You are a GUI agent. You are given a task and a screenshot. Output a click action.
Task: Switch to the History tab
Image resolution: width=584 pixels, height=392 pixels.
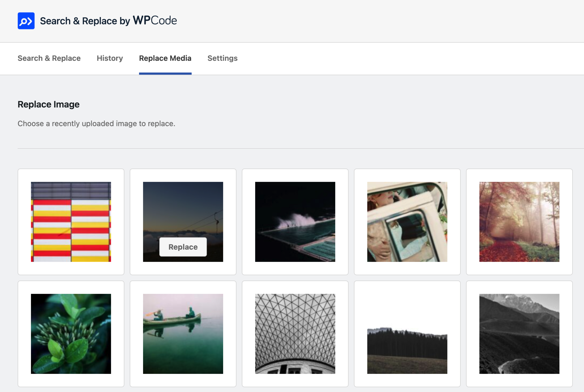coord(110,58)
